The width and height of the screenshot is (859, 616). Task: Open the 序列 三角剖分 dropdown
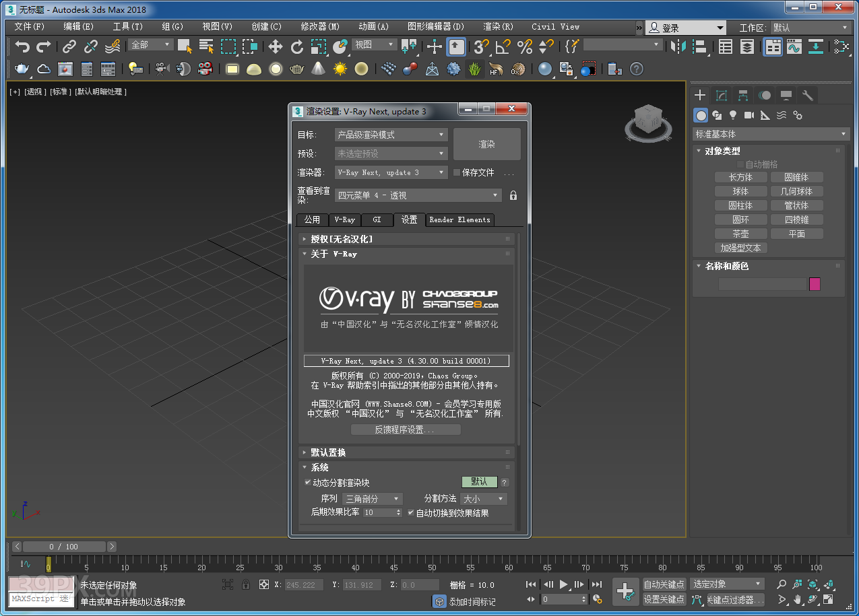point(373,499)
